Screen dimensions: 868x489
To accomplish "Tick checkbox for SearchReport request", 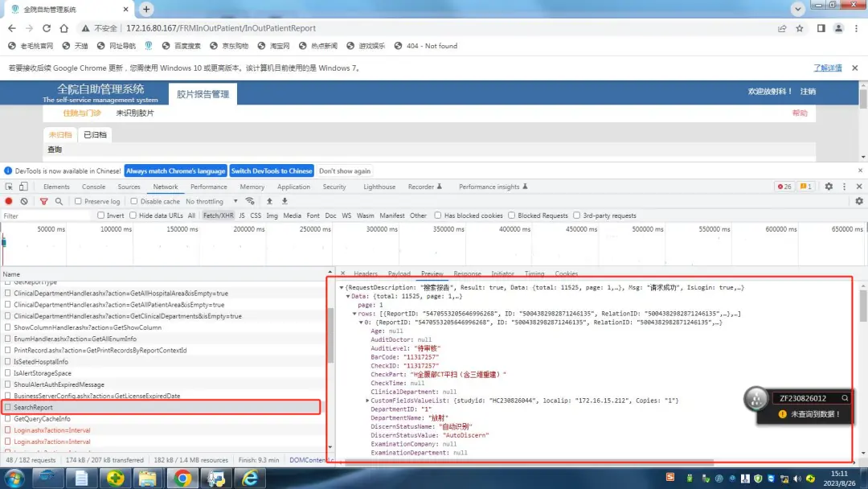I will pos(8,407).
